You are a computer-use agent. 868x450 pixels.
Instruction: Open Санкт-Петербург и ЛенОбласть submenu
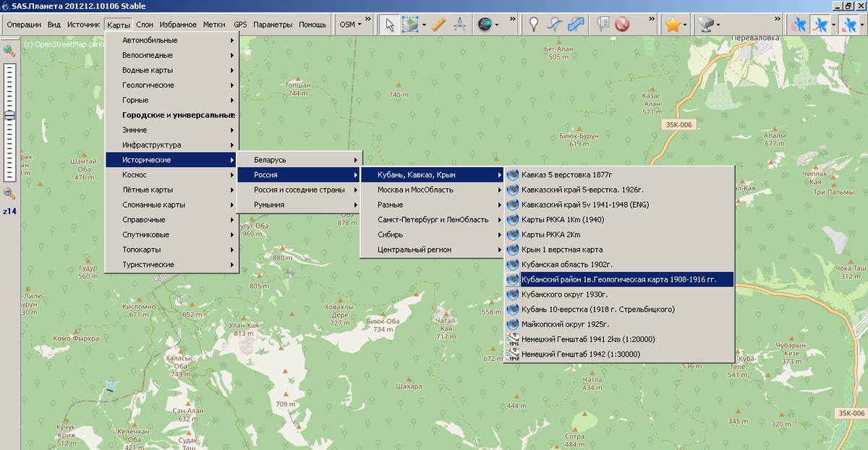coord(432,220)
